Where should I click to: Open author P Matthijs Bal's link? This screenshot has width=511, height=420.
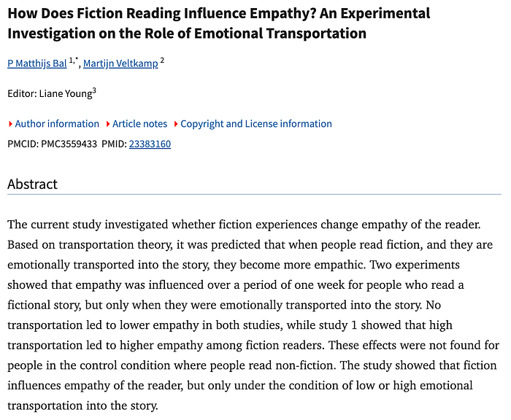(x=36, y=63)
